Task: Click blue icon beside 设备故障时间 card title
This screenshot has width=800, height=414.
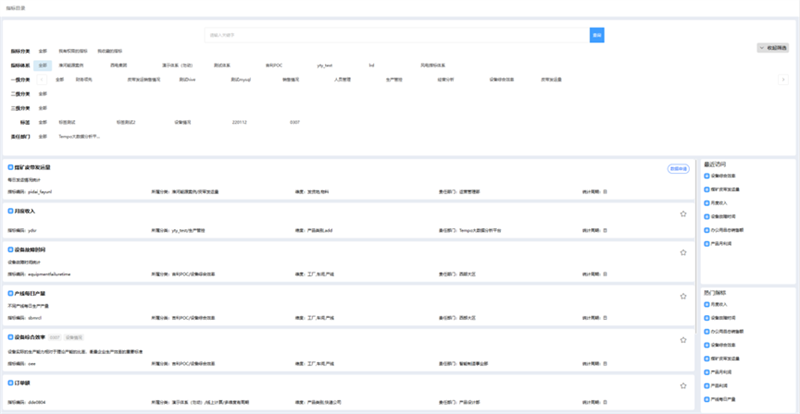Action: coord(10,251)
